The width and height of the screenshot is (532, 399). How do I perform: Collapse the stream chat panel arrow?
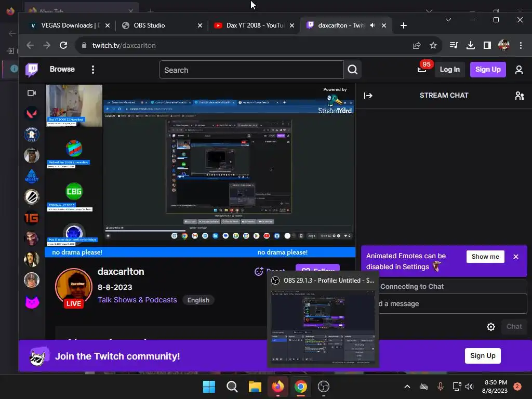click(x=368, y=96)
